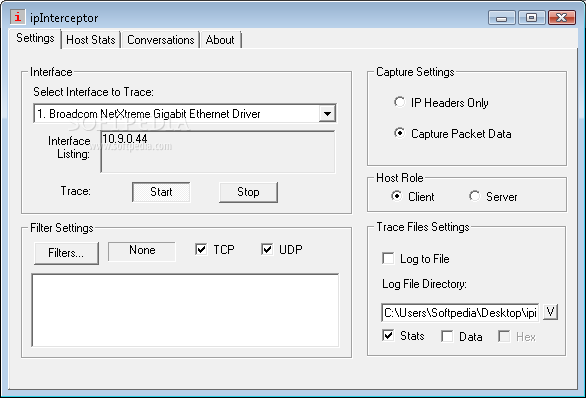Start the trace
Viewport: 586px width, 398px height.
(161, 192)
